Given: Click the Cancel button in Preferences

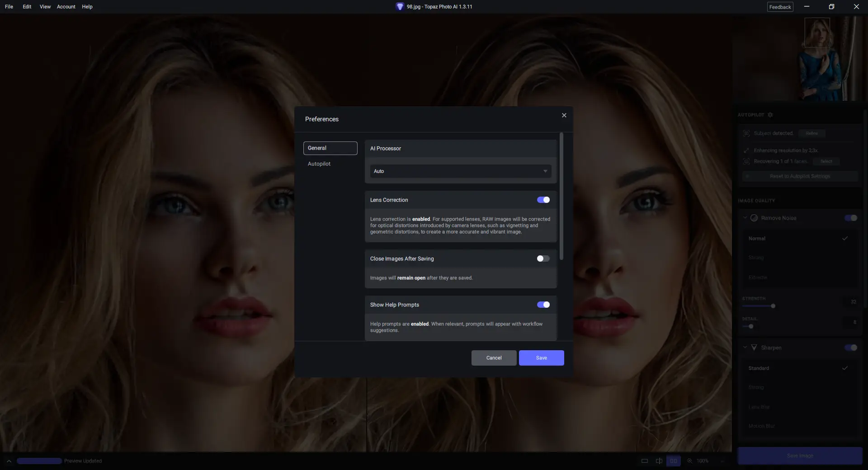Looking at the screenshot, I should tap(494, 358).
